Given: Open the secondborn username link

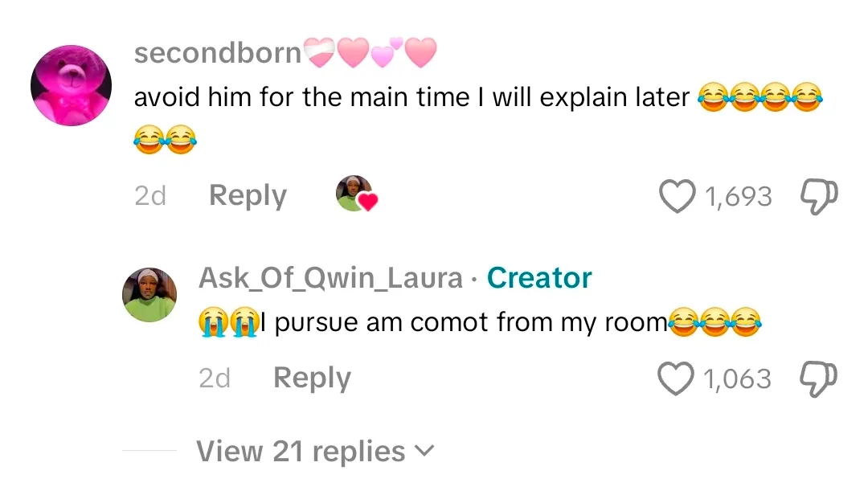Looking at the screenshot, I should click(217, 53).
